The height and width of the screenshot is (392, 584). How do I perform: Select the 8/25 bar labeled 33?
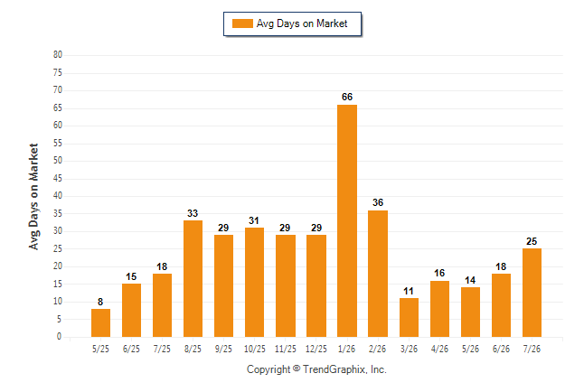pyautogui.click(x=193, y=279)
